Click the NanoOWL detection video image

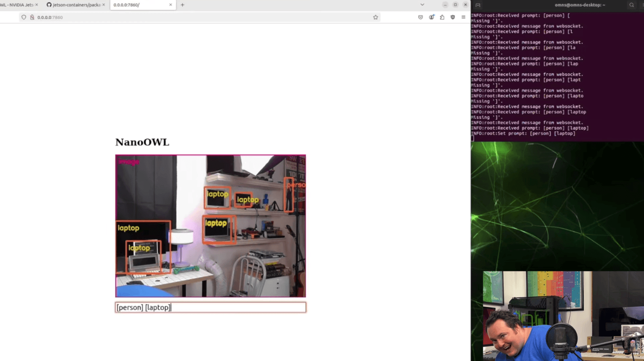(210, 226)
